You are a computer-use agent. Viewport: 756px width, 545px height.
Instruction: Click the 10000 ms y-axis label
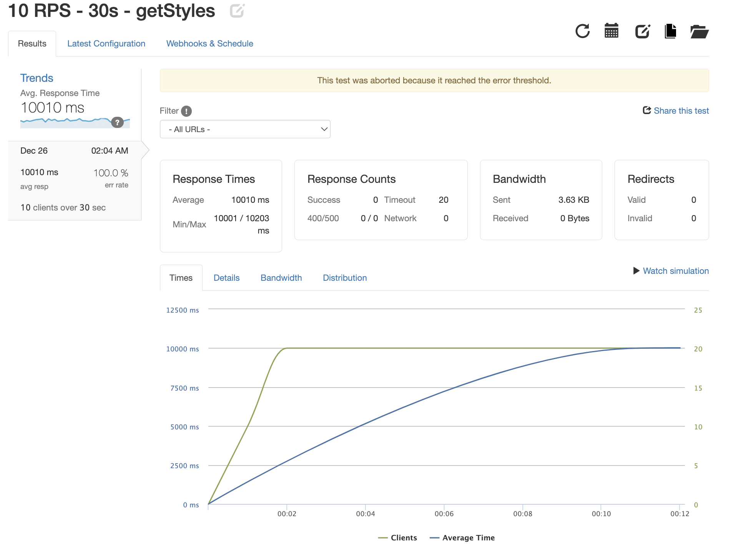point(183,349)
